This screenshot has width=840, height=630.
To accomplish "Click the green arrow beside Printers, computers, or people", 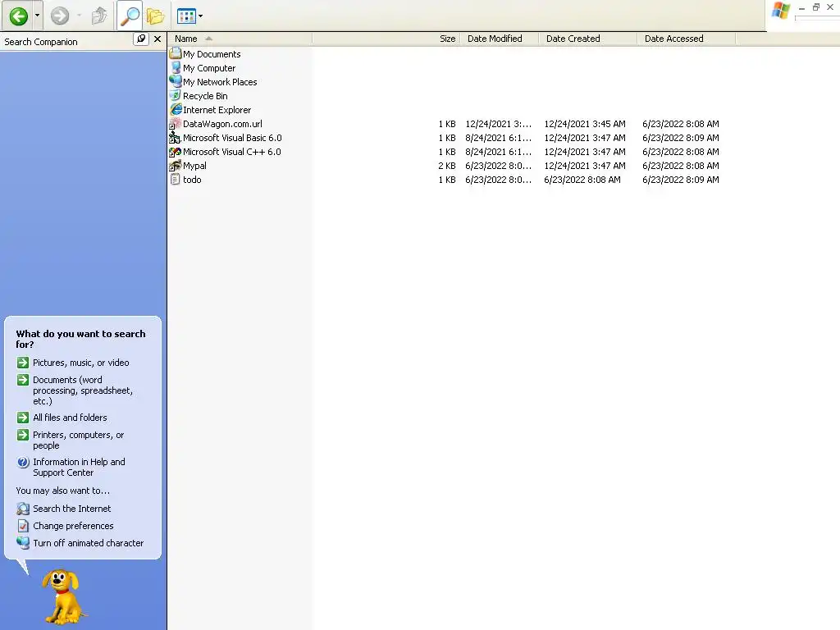I will coord(22,435).
